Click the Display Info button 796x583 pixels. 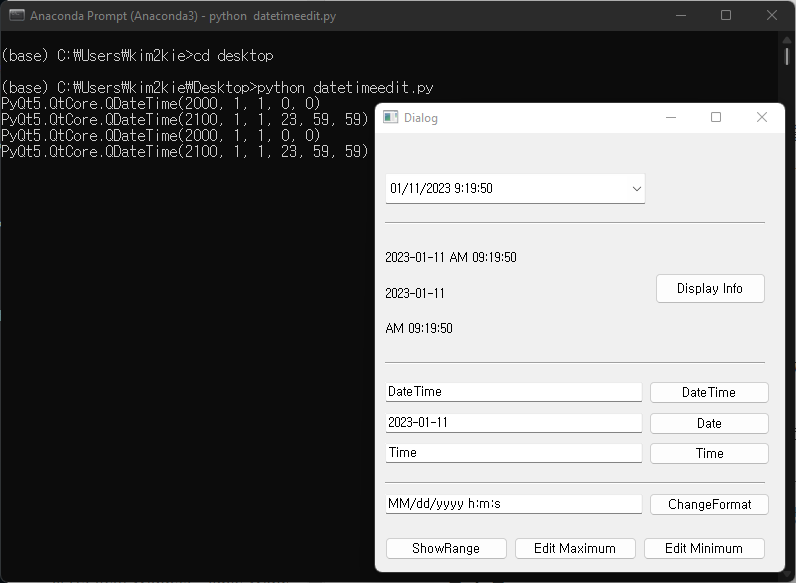[x=710, y=288]
